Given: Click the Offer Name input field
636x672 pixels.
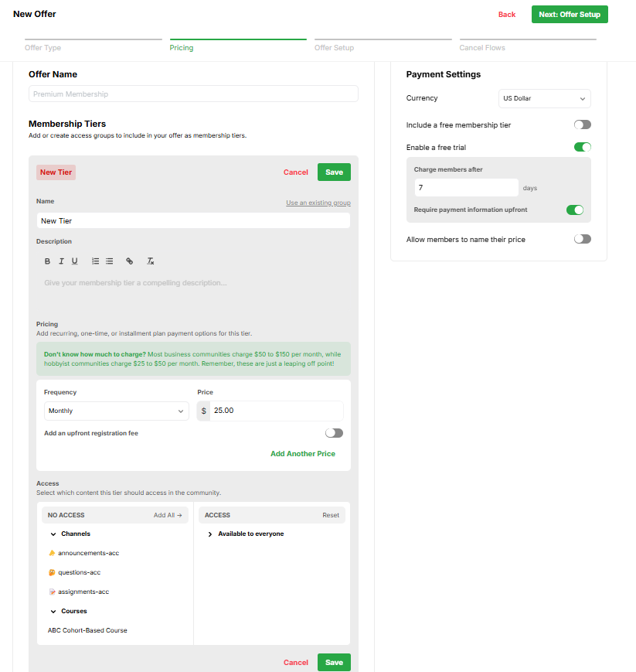Looking at the screenshot, I should pos(193,94).
